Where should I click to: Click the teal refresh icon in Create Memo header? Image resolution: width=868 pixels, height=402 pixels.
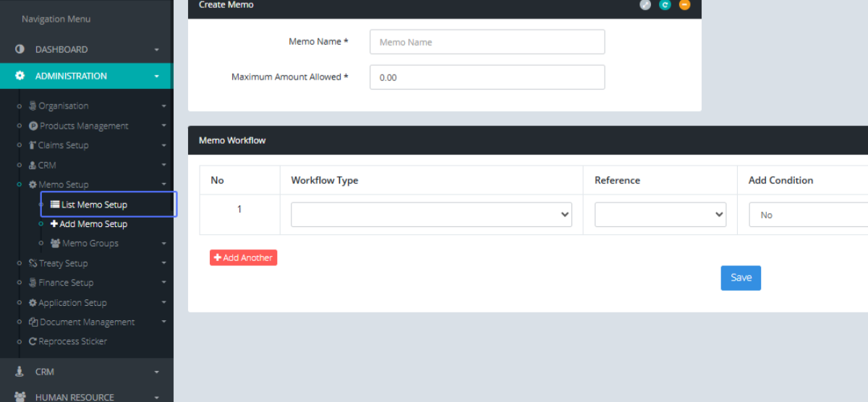pyautogui.click(x=665, y=5)
